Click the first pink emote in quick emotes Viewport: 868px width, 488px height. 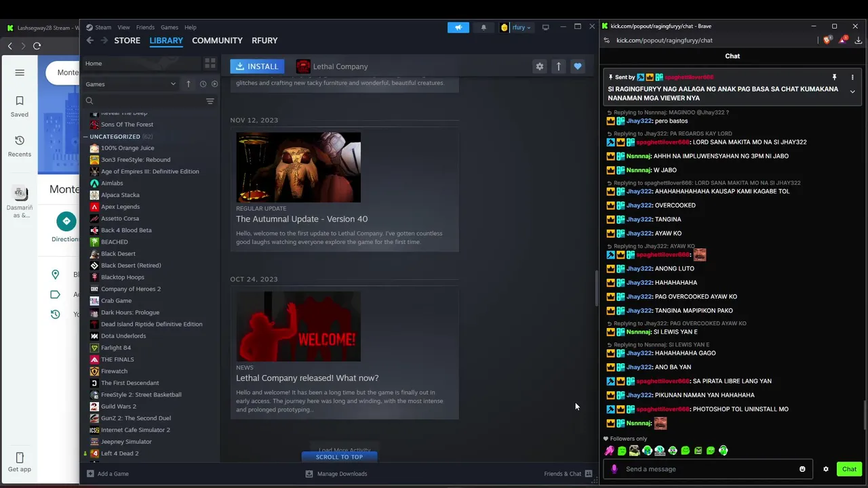[x=609, y=451]
